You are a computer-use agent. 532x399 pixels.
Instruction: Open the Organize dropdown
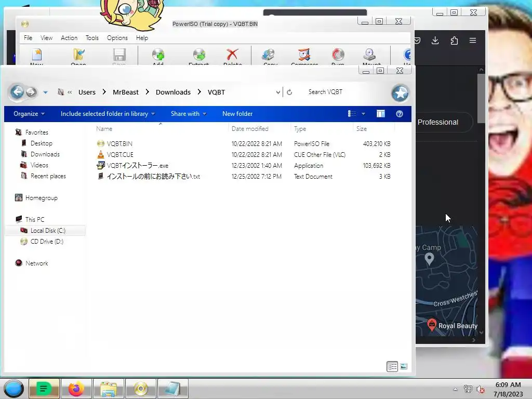click(29, 114)
